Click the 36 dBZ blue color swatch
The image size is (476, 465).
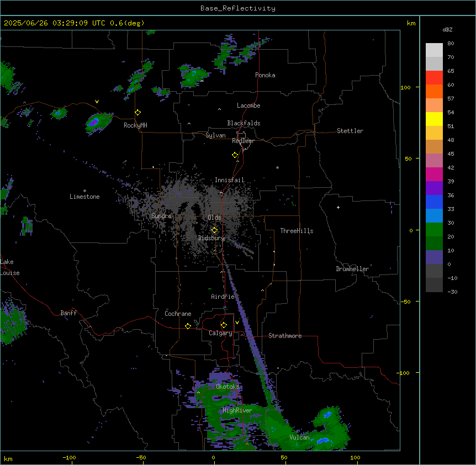pos(434,202)
